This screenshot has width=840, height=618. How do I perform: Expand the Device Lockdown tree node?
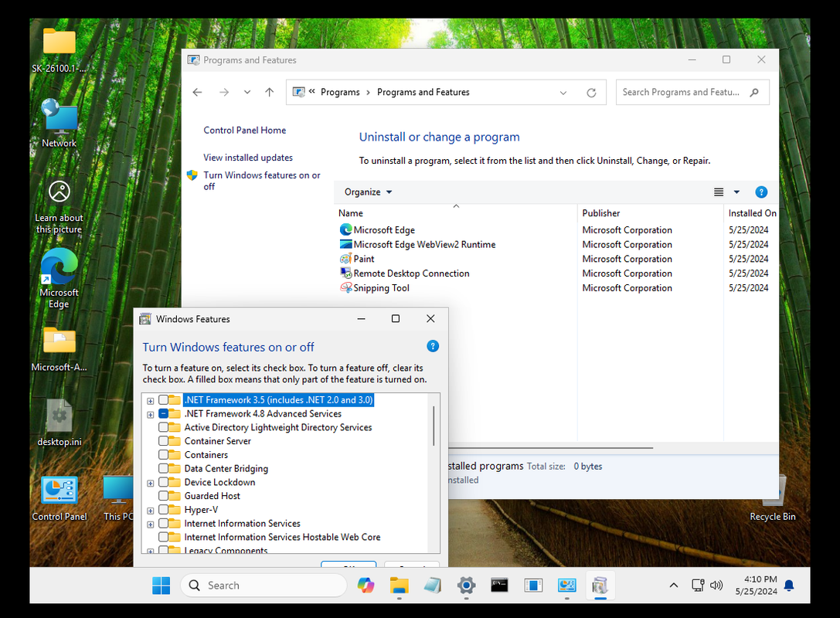tap(151, 483)
